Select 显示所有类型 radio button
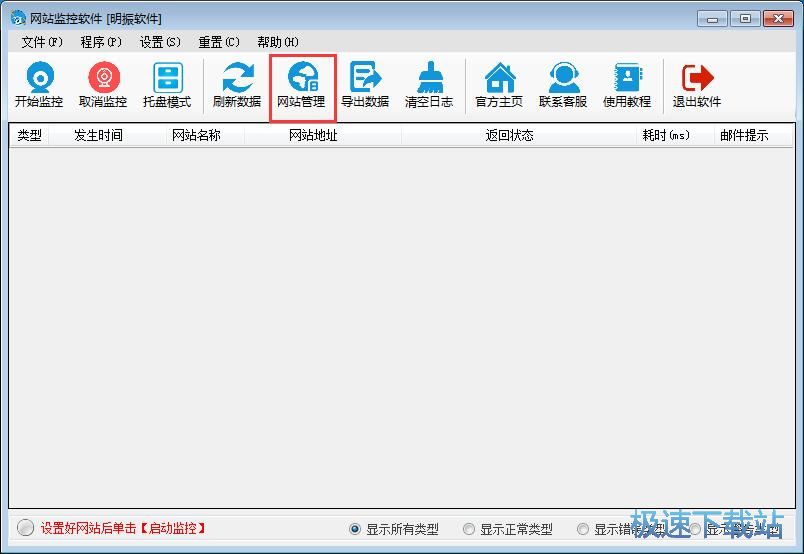Screen dimensions: 804x554 coord(354,529)
